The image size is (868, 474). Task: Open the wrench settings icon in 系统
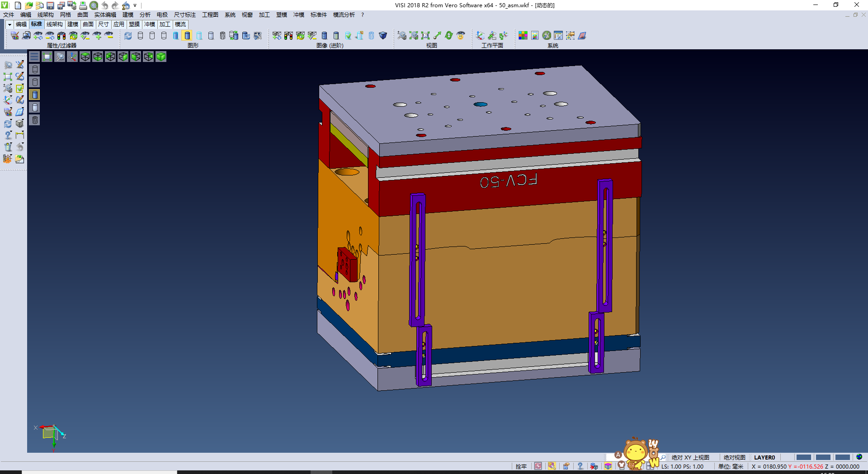tap(547, 36)
